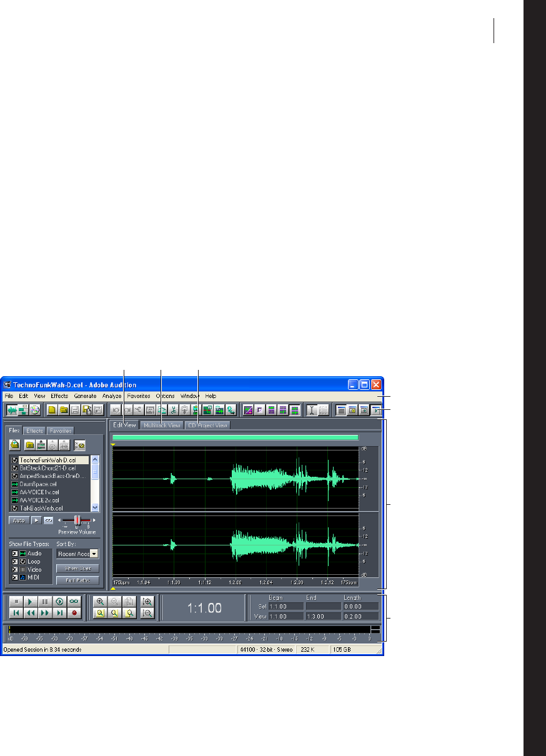Click the Rewind transport button
This screenshot has height=756, width=546.
tap(30, 613)
